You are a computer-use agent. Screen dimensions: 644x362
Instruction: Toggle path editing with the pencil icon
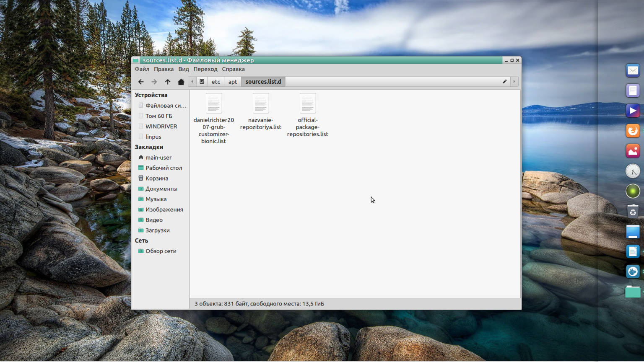point(504,82)
